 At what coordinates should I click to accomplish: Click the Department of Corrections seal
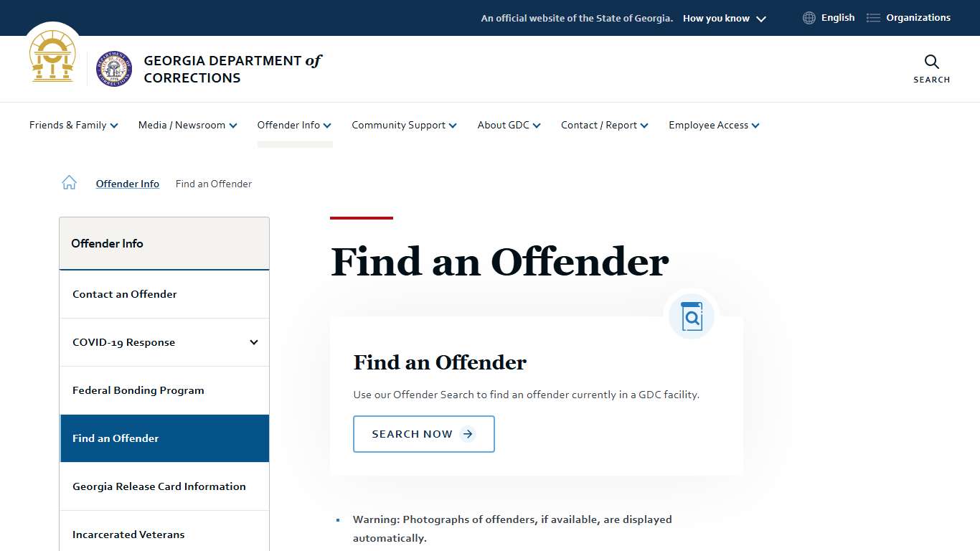113,69
